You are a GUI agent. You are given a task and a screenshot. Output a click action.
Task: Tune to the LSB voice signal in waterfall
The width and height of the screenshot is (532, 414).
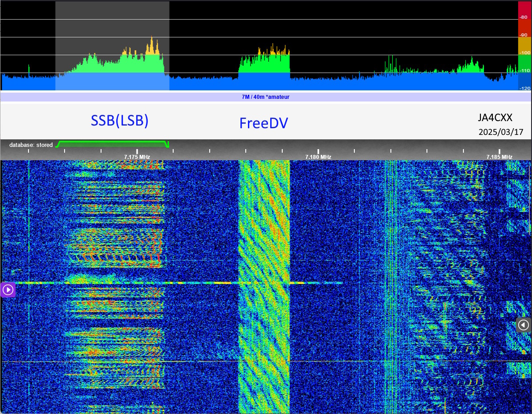[115, 287]
